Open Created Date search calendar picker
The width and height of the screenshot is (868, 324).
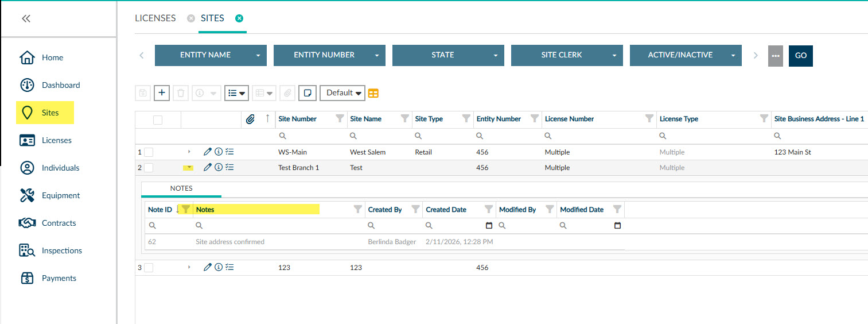[x=489, y=226]
